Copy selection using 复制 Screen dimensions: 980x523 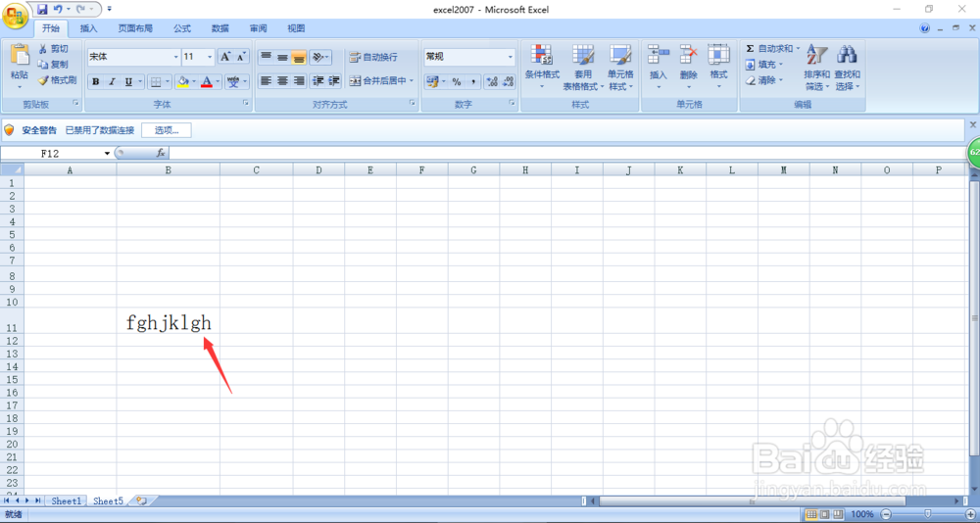tap(53, 65)
